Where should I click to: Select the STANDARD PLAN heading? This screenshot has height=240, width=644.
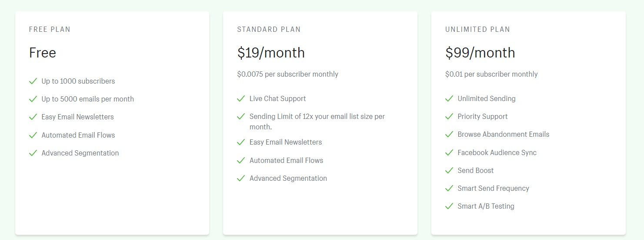click(x=269, y=30)
